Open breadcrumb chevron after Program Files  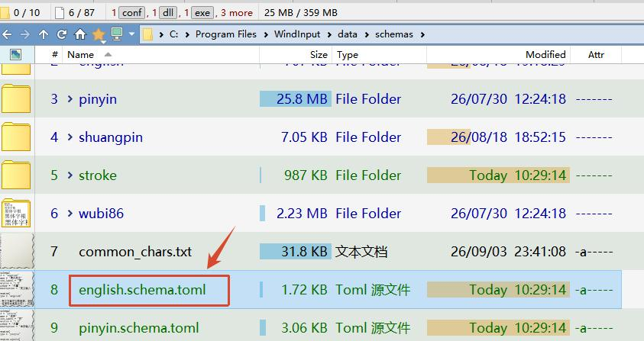(266, 35)
